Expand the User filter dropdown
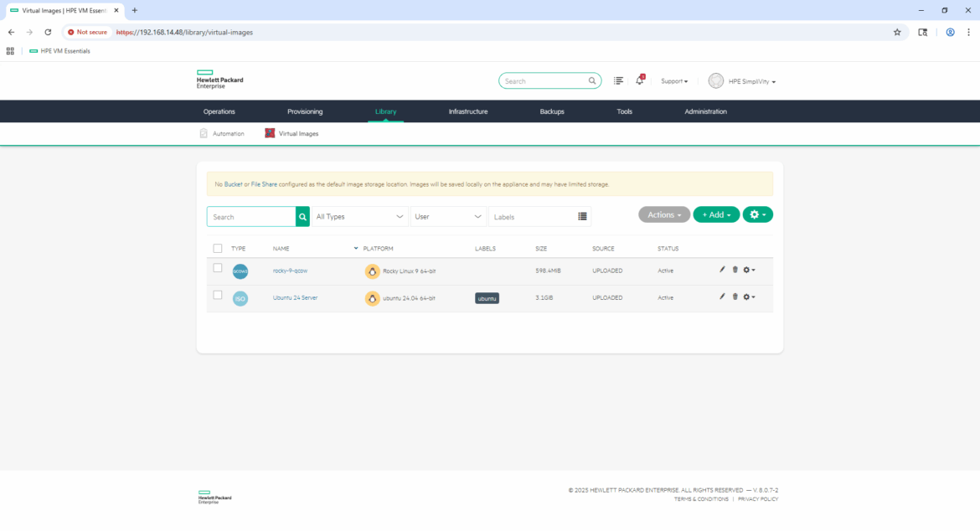Screen dimensions: 980x531 [x=449, y=217]
